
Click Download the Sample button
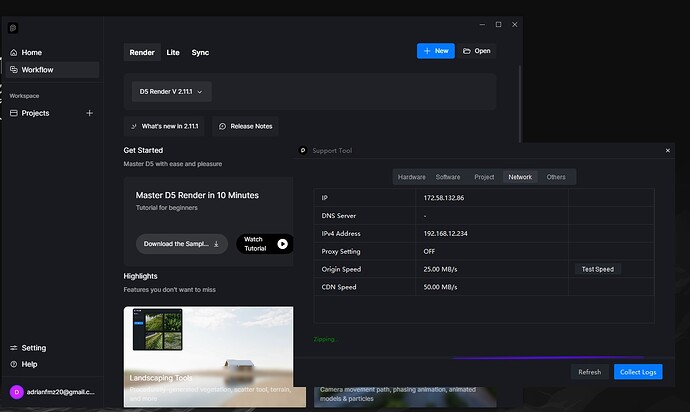(182, 244)
